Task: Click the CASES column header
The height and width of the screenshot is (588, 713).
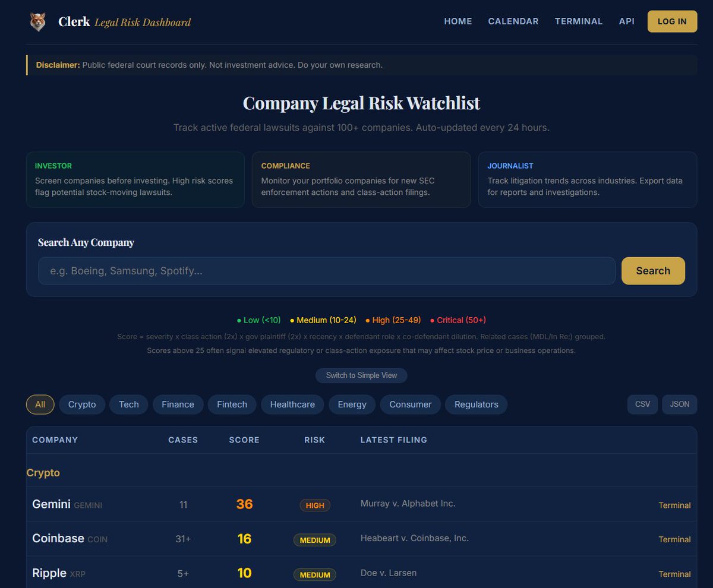Action: 183,440
